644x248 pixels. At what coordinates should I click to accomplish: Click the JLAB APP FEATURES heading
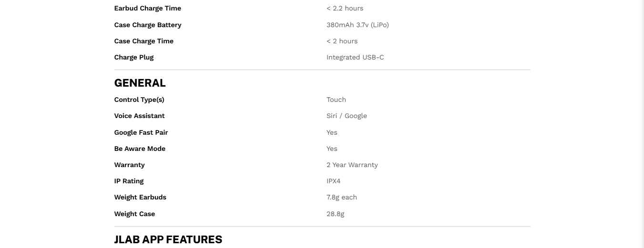(168, 239)
